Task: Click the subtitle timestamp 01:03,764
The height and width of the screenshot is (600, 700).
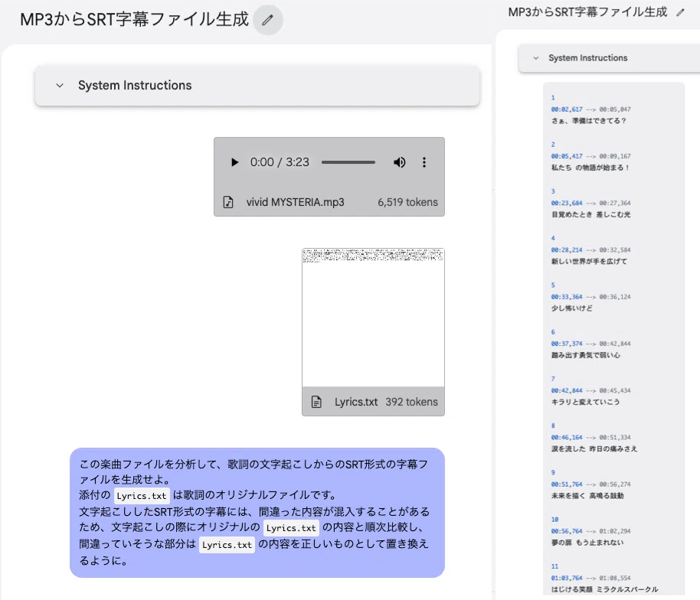Action: coord(567,578)
